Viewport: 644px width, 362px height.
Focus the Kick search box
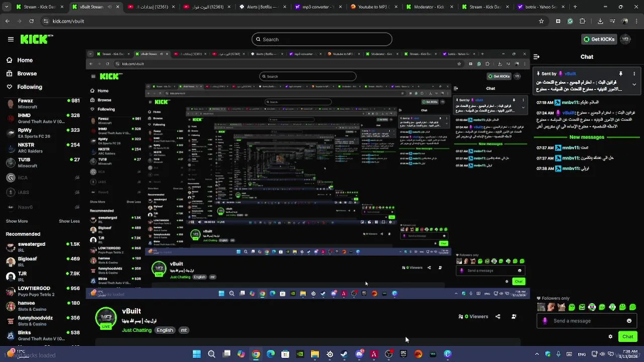322,39
